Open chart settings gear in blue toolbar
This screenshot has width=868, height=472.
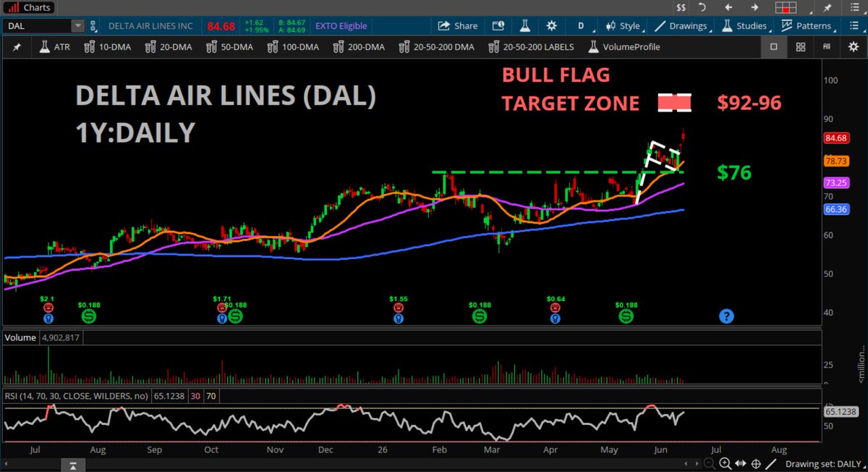coord(552,25)
